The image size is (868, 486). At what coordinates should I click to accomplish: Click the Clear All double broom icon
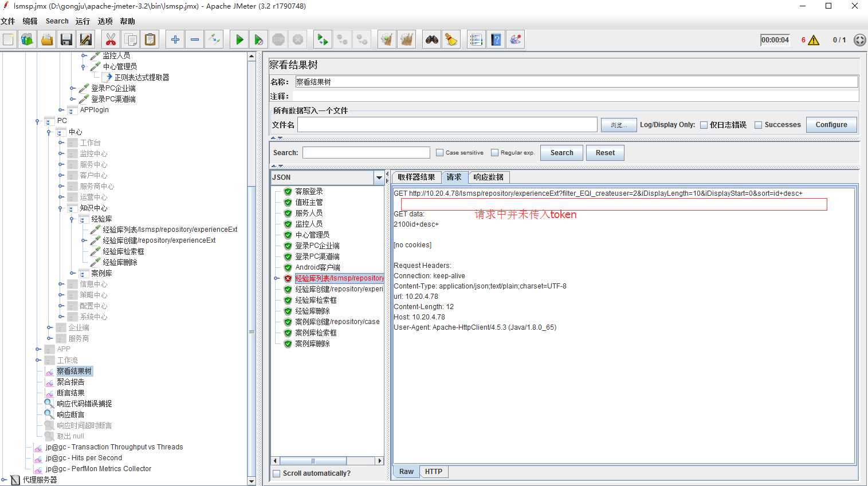point(407,39)
